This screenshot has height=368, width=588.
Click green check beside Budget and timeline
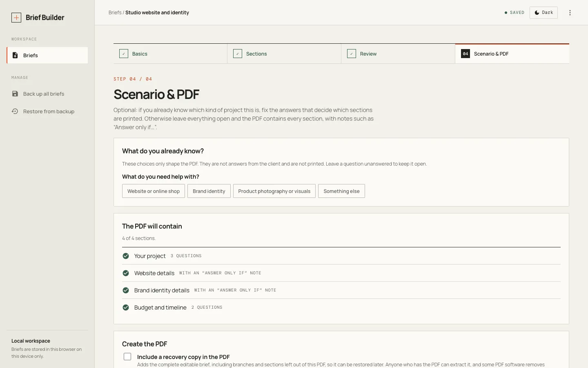tap(126, 307)
